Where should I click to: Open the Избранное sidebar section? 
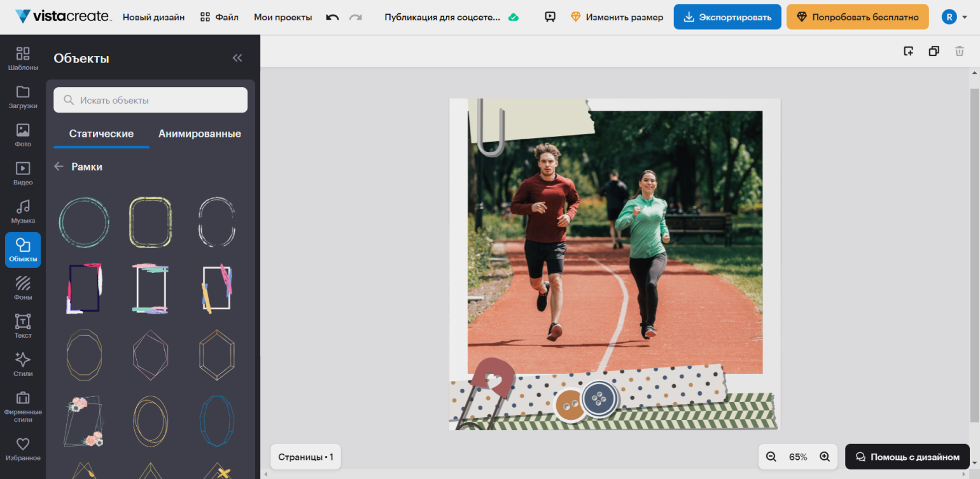tap(23, 448)
